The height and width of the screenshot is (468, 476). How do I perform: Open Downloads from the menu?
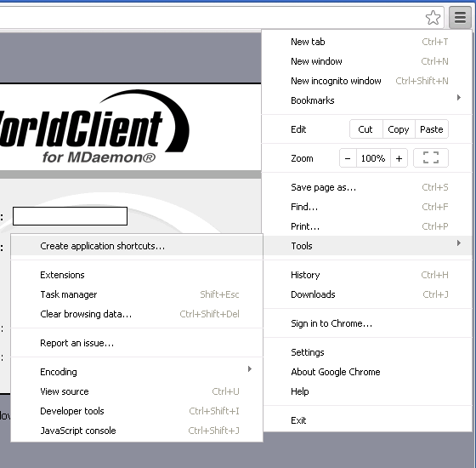366,294
